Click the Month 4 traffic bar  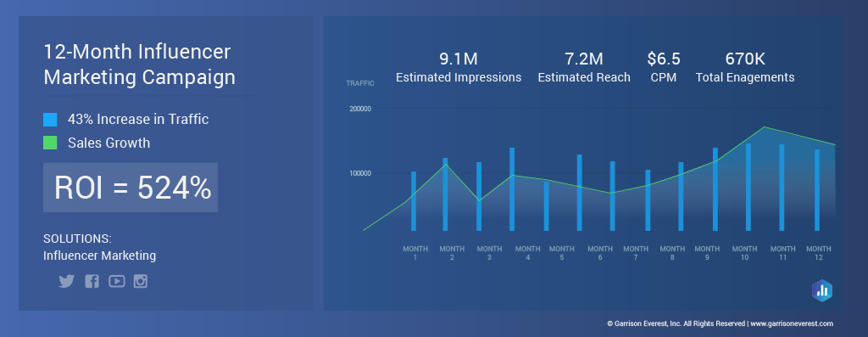[x=512, y=189]
